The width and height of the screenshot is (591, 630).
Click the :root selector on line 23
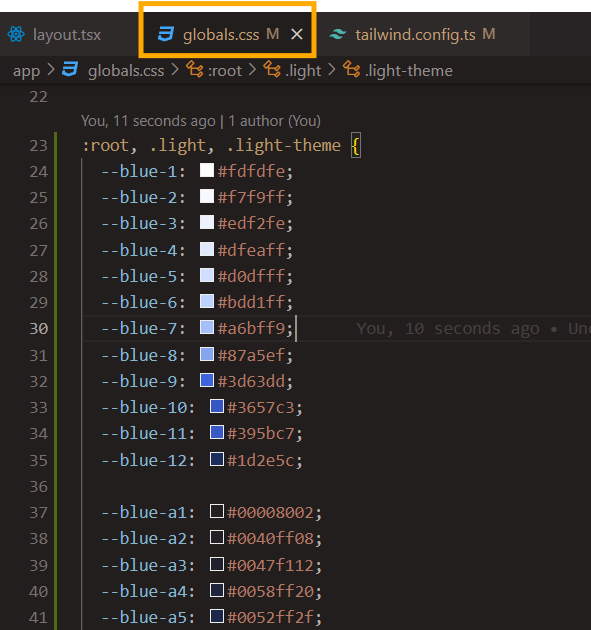click(106, 145)
